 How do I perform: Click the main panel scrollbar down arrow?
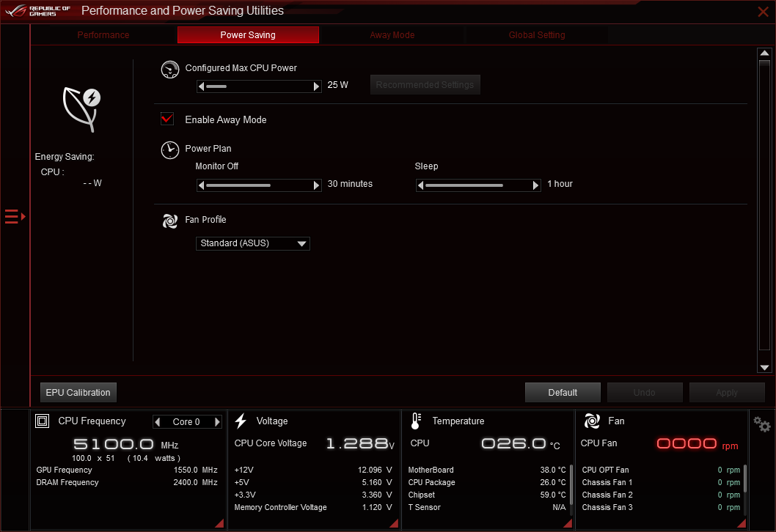(764, 367)
